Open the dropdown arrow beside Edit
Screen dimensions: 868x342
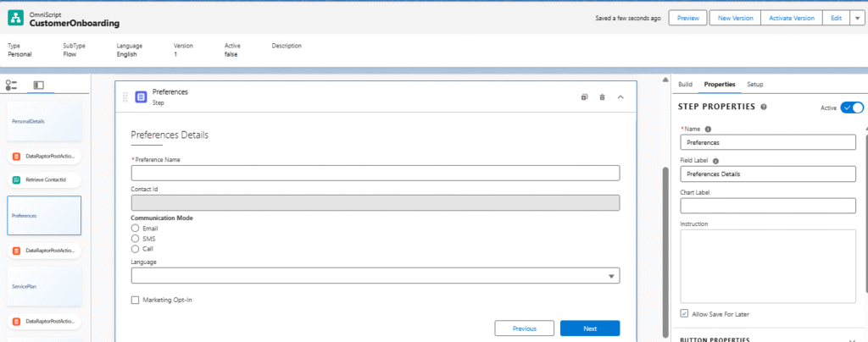point(855,18)
